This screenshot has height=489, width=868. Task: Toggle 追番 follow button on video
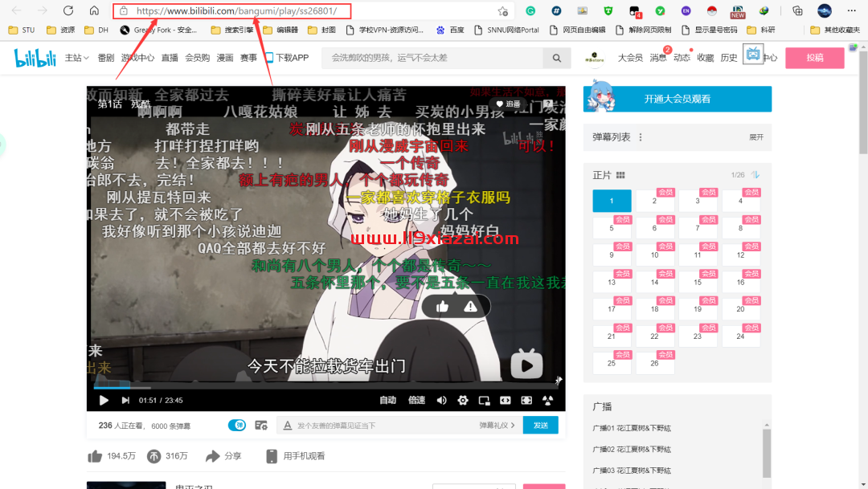coord(508,104)
